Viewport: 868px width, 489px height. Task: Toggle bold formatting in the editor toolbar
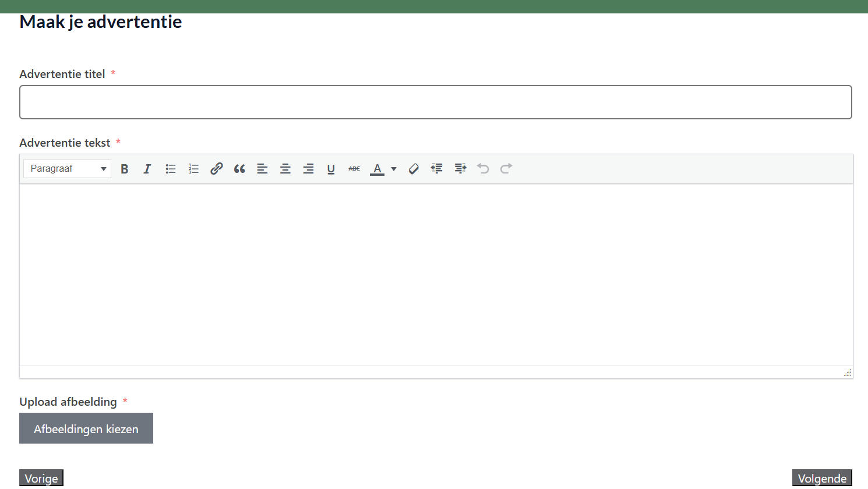[124, 169]
